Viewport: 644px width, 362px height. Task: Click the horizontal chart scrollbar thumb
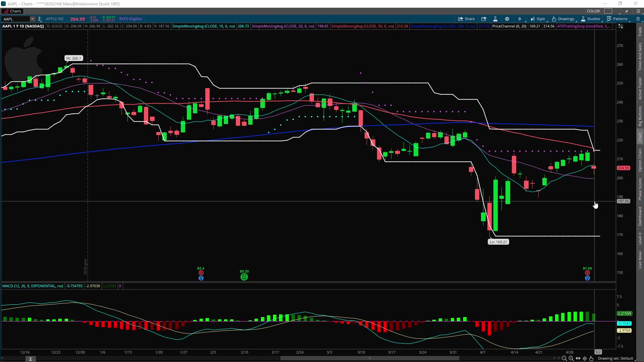coord(369,358)
